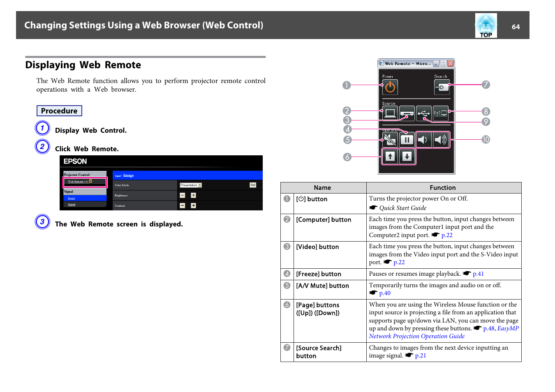This screenshot has height=392, width=555.
Task: Click the EPSON logo in Web Control
Action: pyautogui.click(x=75, y=161)
